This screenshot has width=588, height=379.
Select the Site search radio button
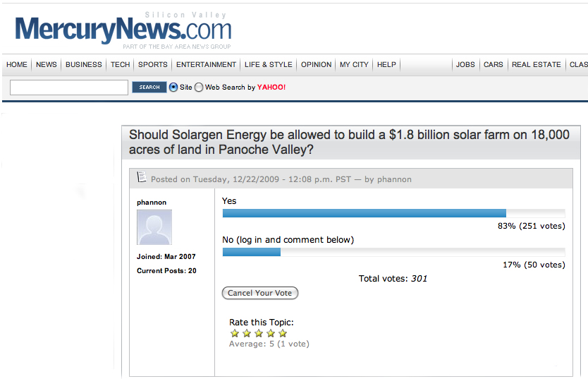pyautogui.click(x=173, y=88)
